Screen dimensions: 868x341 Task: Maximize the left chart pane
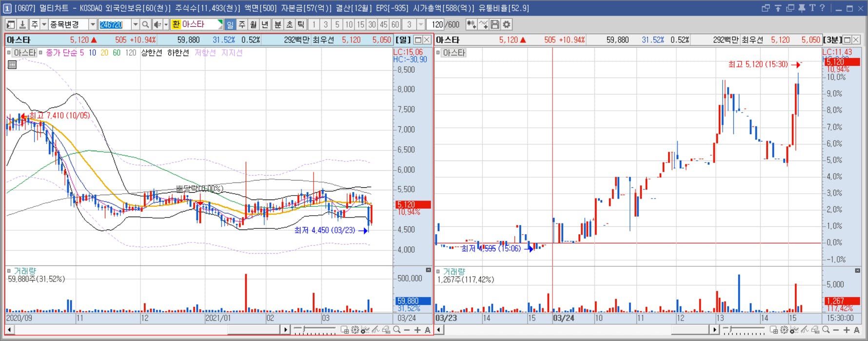click(x=418, y=40)
